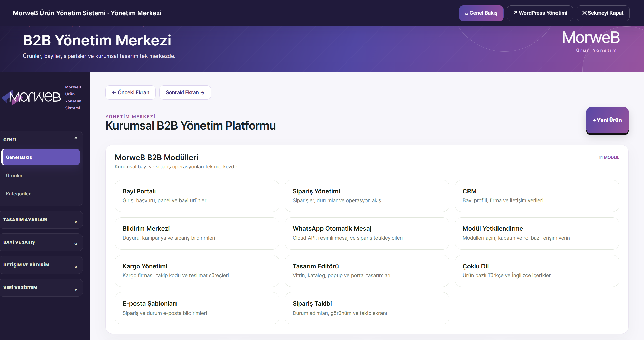644x340 pixels.
Task: Click the top bar system title text
Action: coord(87,13)
